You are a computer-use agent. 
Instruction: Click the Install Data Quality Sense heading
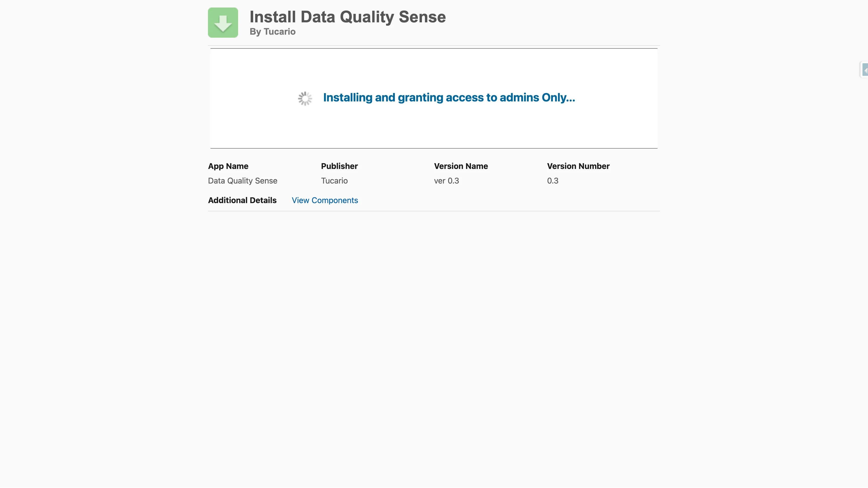(347, 17)
